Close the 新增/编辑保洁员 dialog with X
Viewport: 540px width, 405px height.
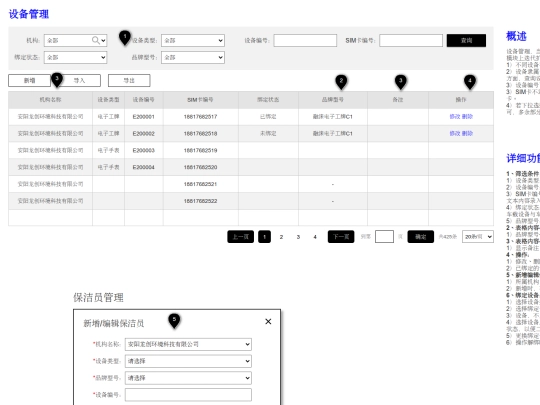pos(268,321)
